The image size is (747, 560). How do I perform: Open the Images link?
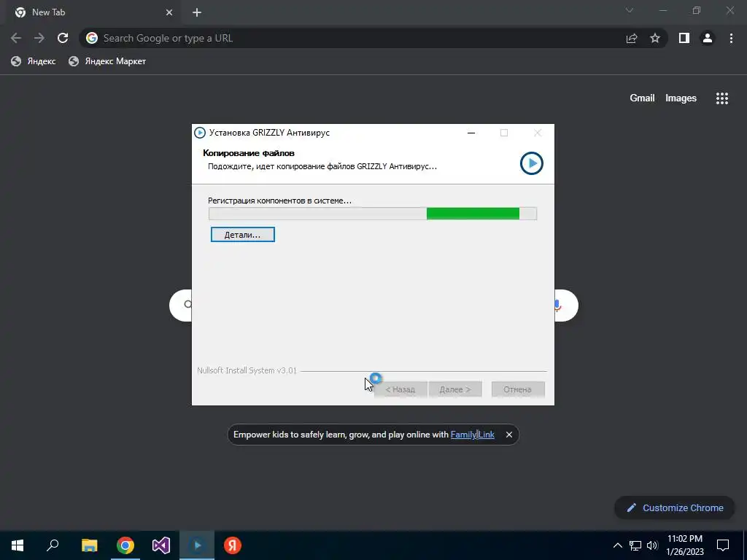click(681, 98)
